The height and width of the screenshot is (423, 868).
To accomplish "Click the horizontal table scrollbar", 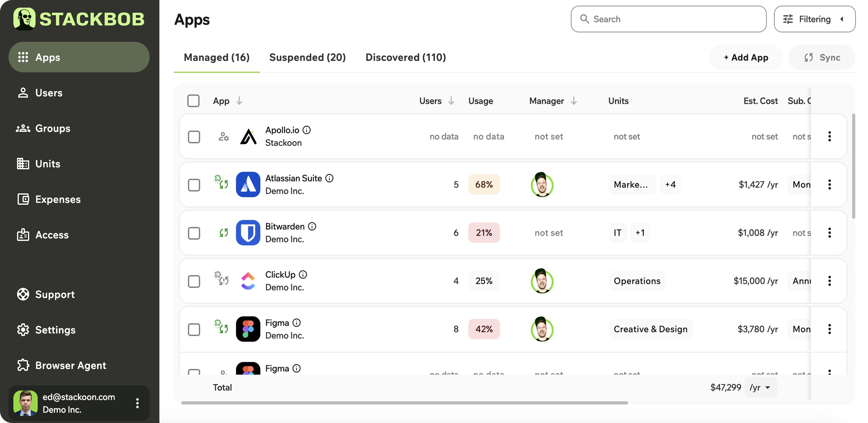I will (404, 403).
